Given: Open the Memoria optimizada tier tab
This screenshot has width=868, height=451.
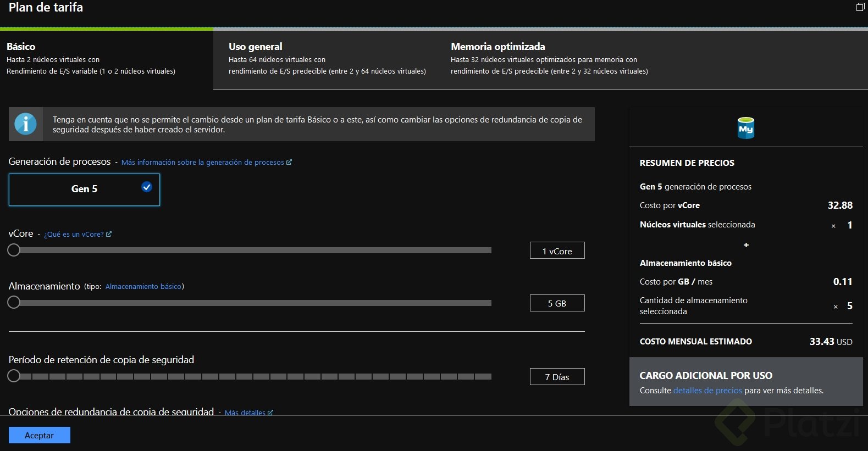Looking at the screenshot, I should [x=549, y=59].
